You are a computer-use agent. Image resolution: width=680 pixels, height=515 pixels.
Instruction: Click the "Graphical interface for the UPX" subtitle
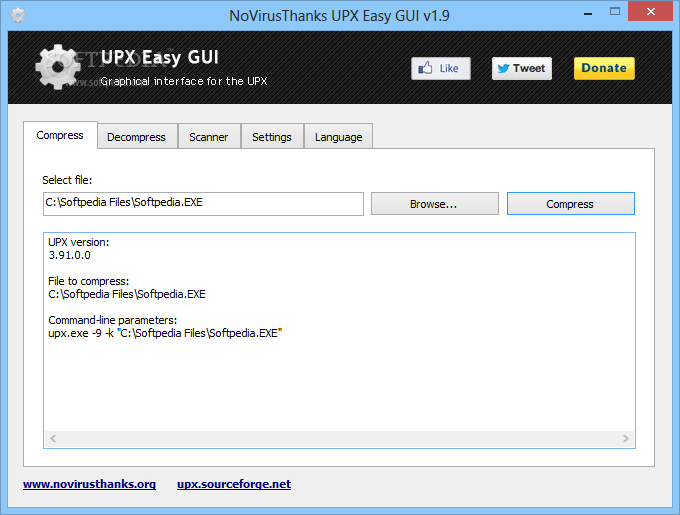click(184, 81)
